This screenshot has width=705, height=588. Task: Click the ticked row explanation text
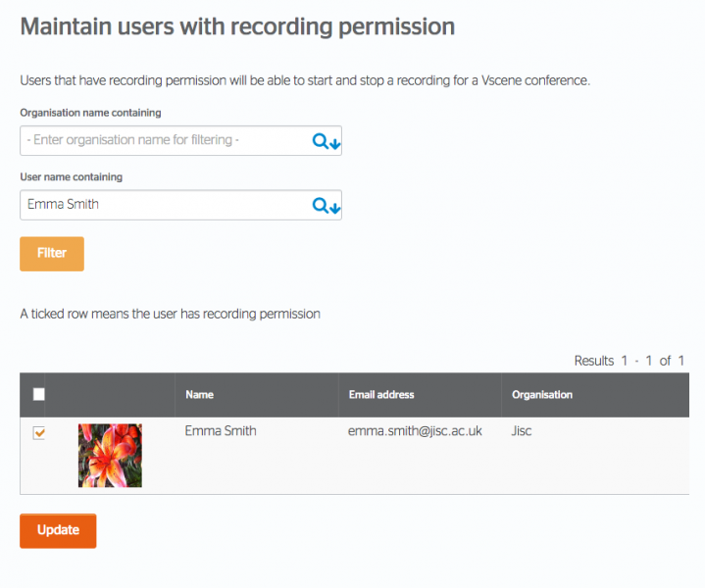[170, 314]
